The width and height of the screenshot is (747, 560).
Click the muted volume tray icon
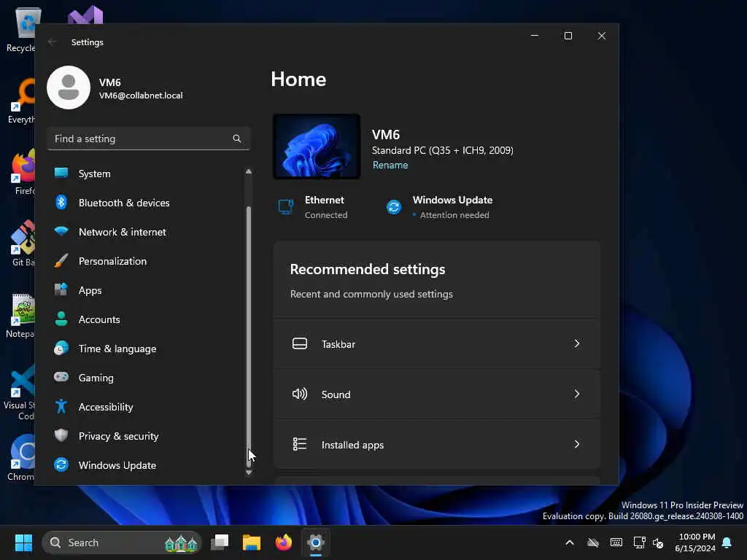659,542
